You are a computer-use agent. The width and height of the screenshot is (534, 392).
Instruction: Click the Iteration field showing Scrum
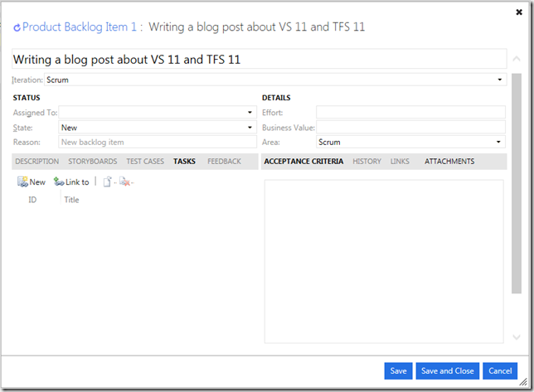point(275,80)
